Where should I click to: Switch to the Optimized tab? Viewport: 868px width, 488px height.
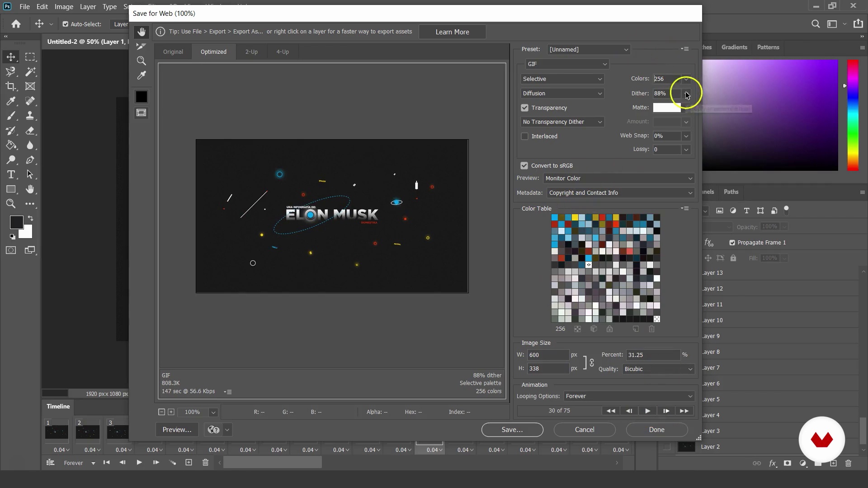pos(213,52)
